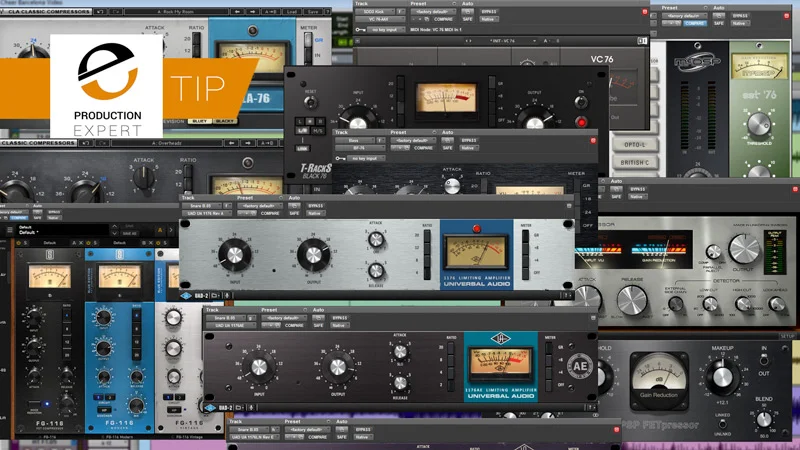This screenshot has height=450, width=800.
Task: Click automation enable icon in UAD 1176 Rev A header
Action: [x=294, y=206]
